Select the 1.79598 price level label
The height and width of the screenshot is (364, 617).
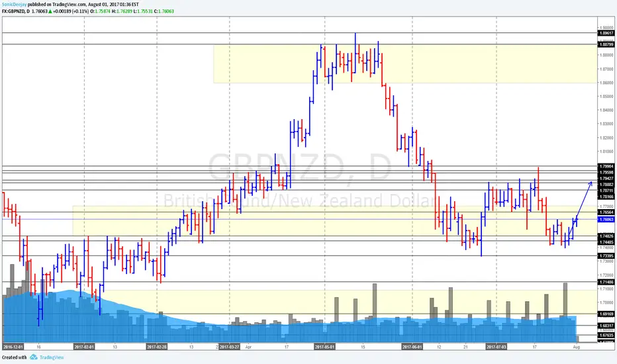(606, 172)
